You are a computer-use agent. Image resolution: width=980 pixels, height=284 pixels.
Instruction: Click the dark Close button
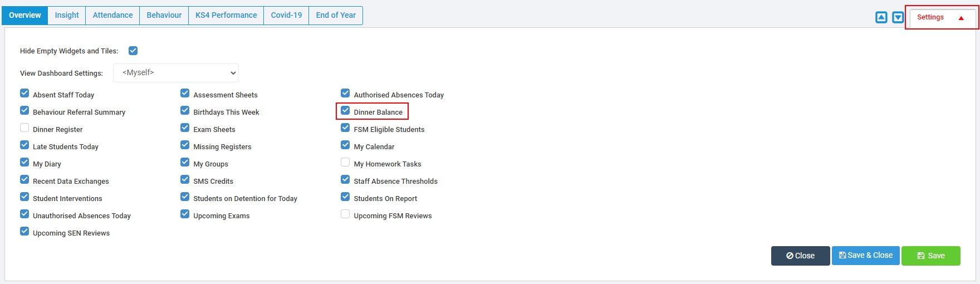coord(800,256)
